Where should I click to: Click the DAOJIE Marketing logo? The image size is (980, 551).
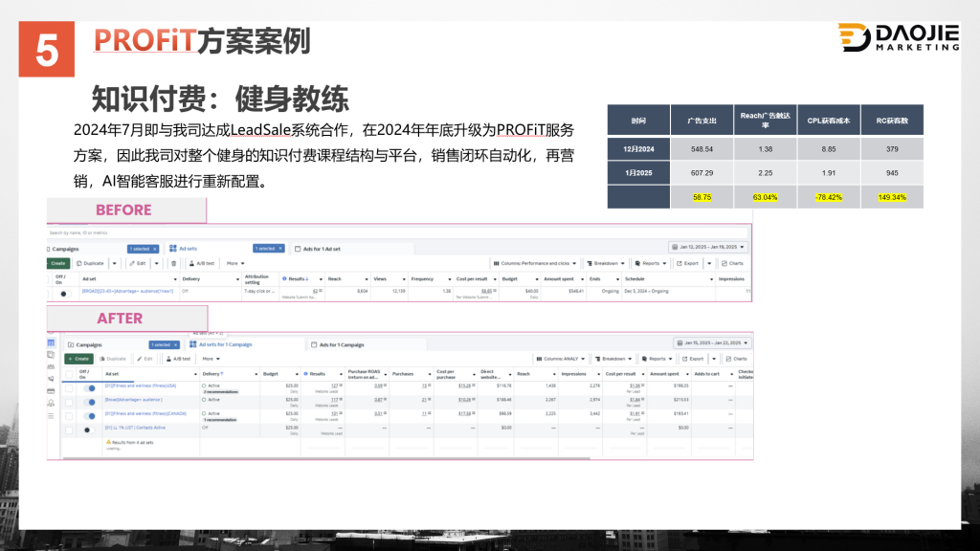click(898, 37)
